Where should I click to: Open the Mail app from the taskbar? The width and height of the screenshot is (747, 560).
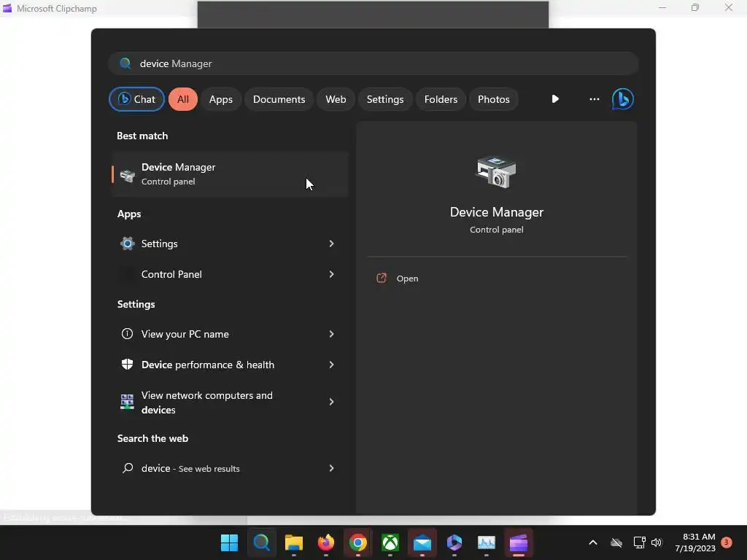click(422, 542)
